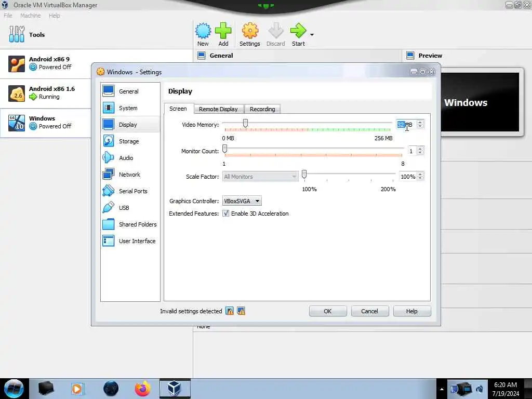The height and width of the screenshot is (399, 532).
Task: Toggle Enable 3D Acceleration checkbox
Action: [225, 214]
